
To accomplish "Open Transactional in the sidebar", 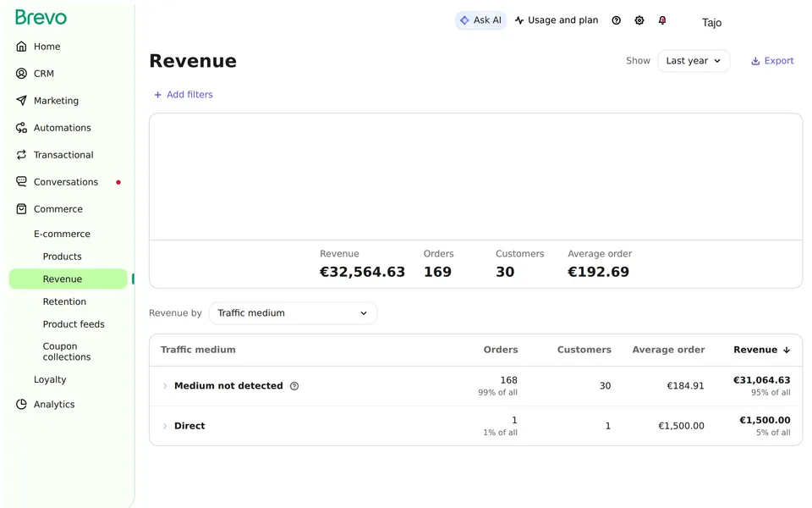I will point(63,154).
